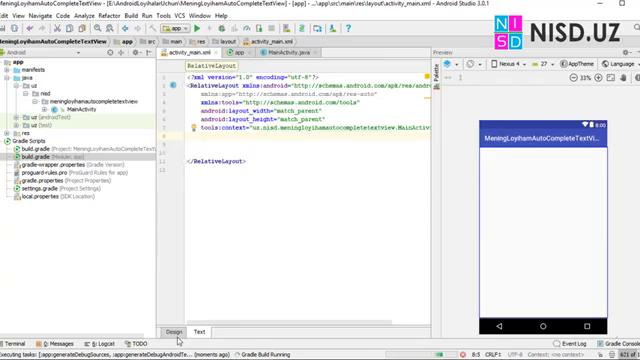Click the Cut scissors icon
640x360 pixels.
tap(57, 28)
